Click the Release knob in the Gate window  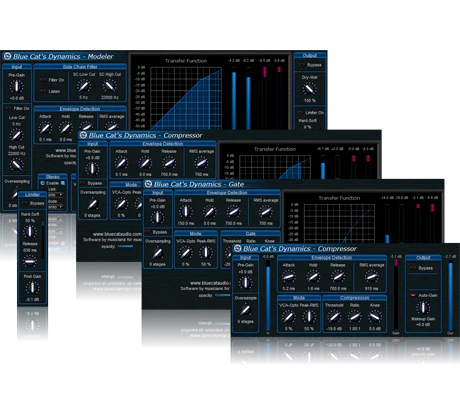pos(233,212)
